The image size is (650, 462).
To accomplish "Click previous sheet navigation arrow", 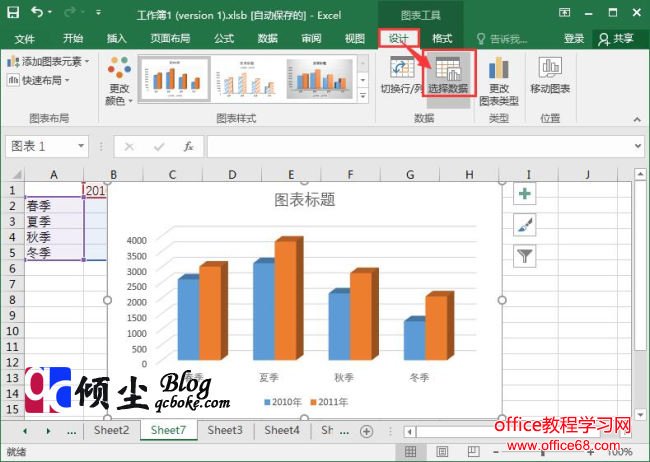I will click(25, 431).
